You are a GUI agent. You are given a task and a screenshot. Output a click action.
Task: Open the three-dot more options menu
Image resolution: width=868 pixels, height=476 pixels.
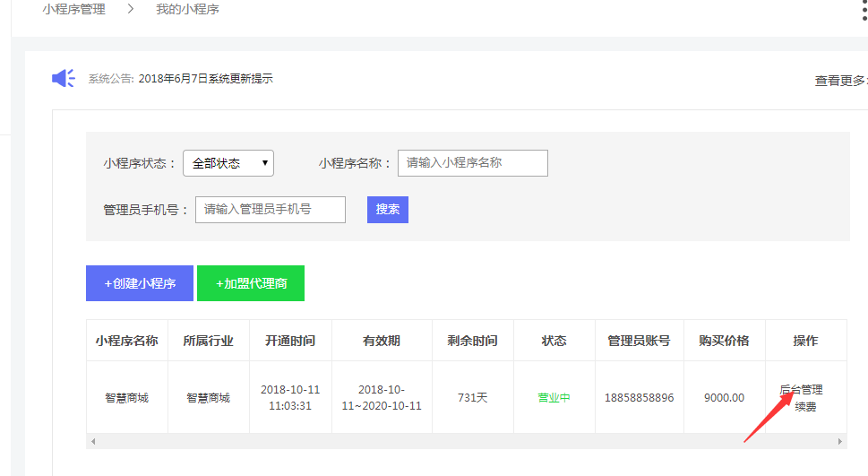864,10
